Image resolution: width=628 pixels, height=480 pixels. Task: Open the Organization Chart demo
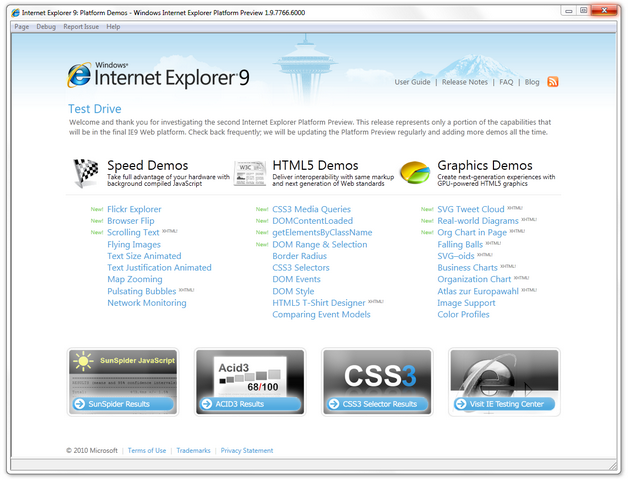(x=474, y=279)
